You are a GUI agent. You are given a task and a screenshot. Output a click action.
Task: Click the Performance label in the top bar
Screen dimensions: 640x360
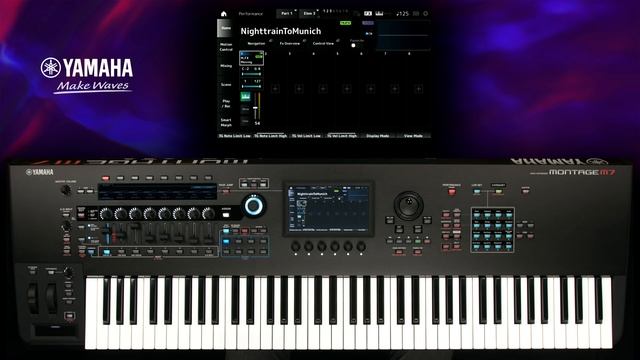251,14
